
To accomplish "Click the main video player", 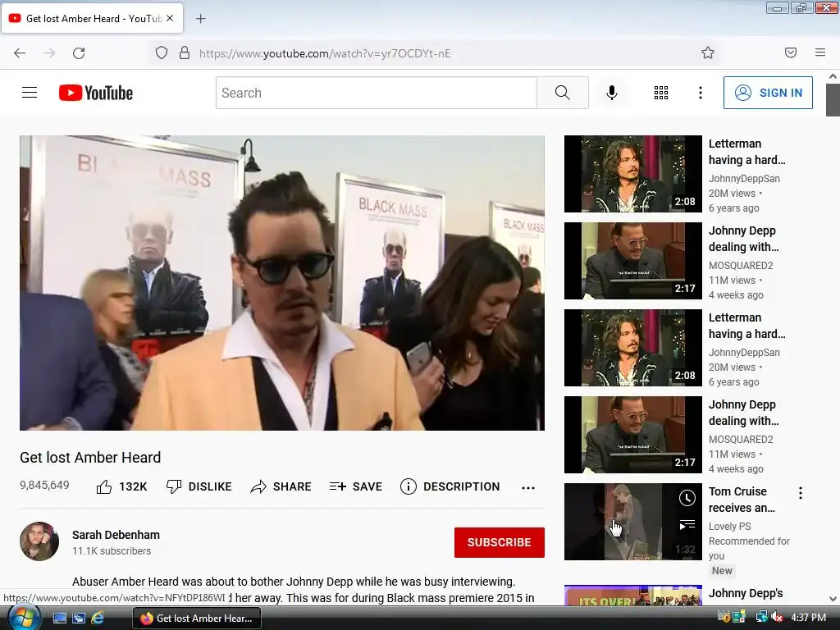I will [282, 283].
